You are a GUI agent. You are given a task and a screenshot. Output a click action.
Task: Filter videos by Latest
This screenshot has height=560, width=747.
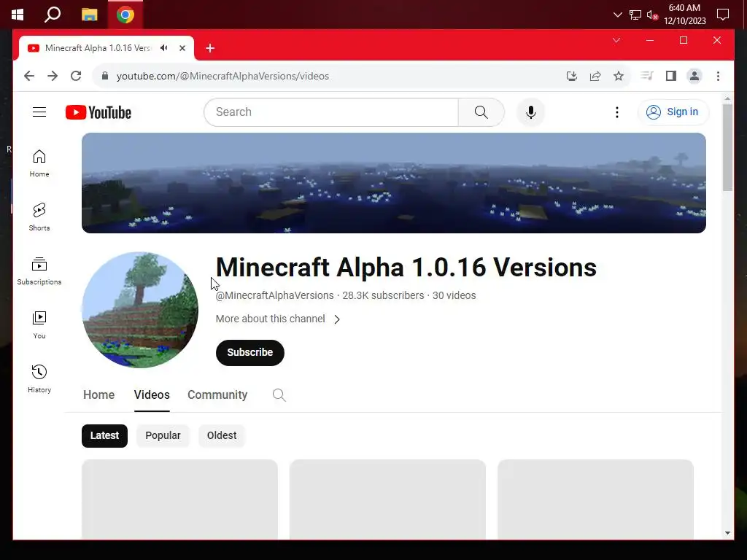coord(104,436)
